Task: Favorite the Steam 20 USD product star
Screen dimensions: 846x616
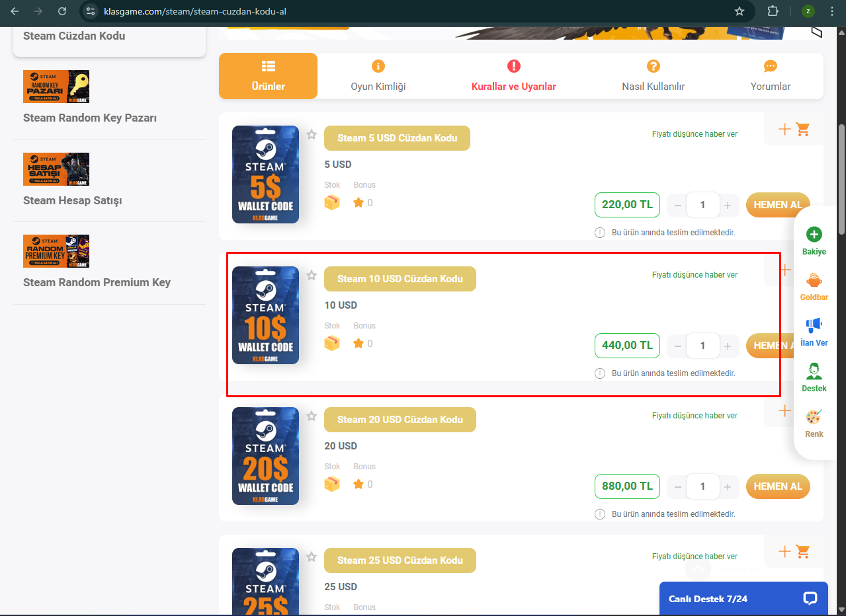Action: (312, 416)
